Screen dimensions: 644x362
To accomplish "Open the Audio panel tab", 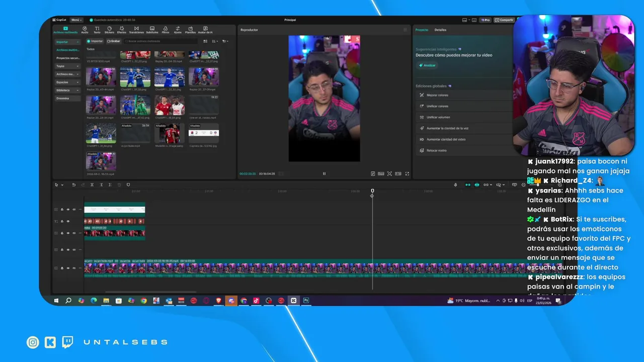I will click(x=85, y=30).
